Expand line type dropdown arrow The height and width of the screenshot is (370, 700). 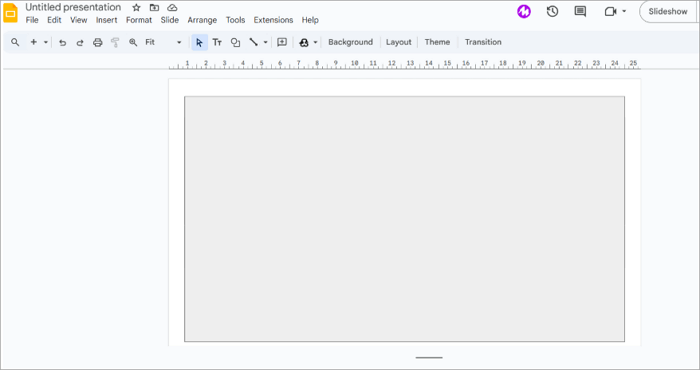pos(265,42)
